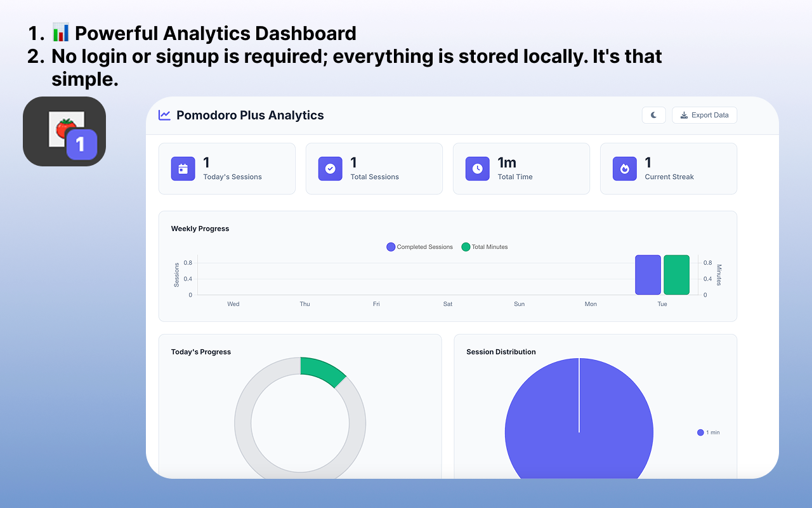
Task: Click the Wed axis label
Action: (x=233, y=304)
